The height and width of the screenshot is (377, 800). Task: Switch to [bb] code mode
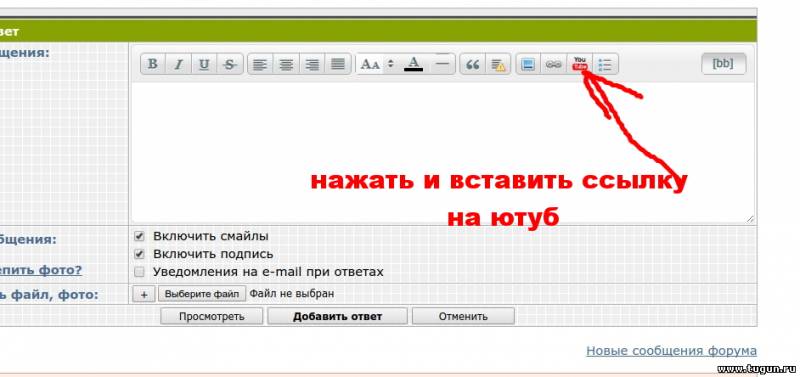[723, 64]
